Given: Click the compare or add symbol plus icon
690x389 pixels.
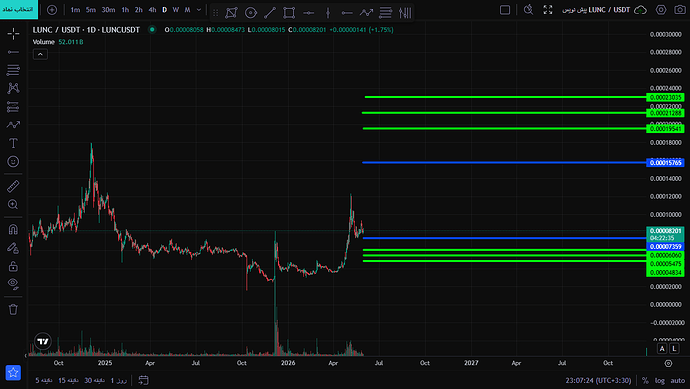Looking at the screenshot, I should click(x=52, y=10).
